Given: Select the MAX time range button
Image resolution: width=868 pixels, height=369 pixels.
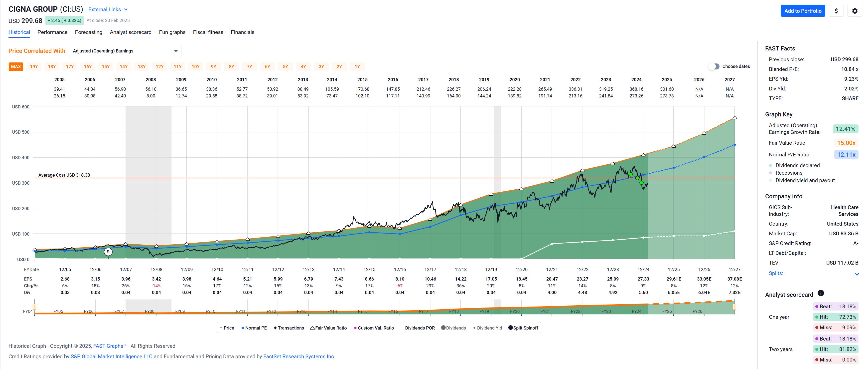Looking at the screenshot, I should click(x=16, y=67).
